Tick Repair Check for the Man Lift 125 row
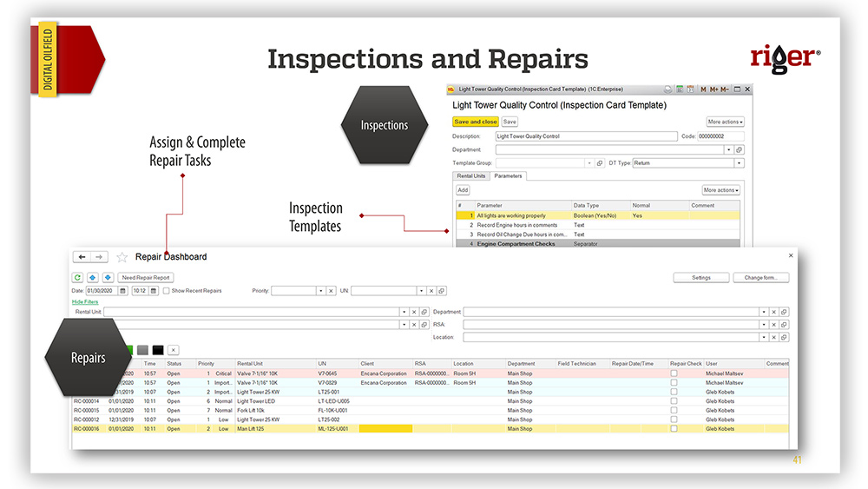Viewport: 868px width, 489px height. (674, 428)
